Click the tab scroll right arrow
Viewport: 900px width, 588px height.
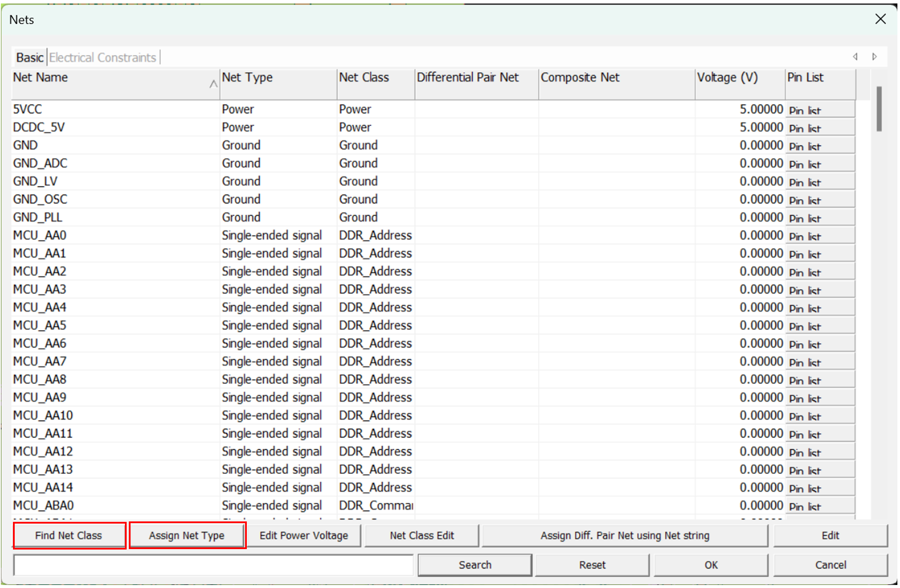874,57
